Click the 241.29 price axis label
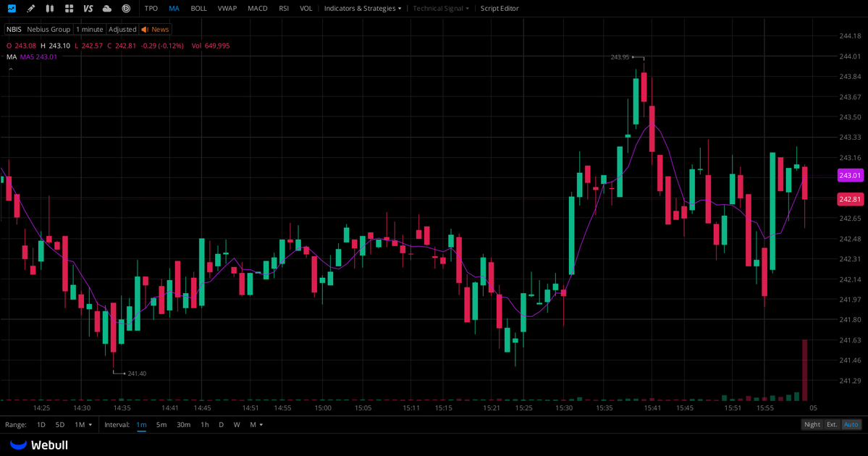Screen dimensions: 868x456 851,381
